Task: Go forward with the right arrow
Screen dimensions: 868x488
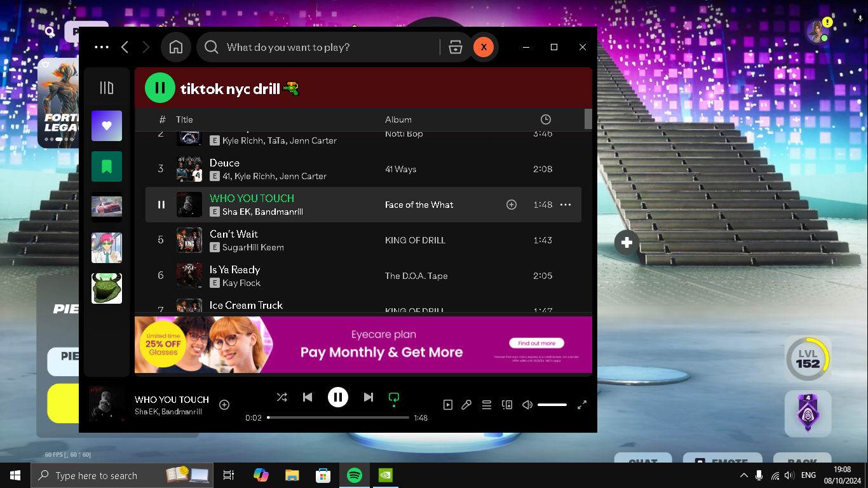Action: coord(146,47)
